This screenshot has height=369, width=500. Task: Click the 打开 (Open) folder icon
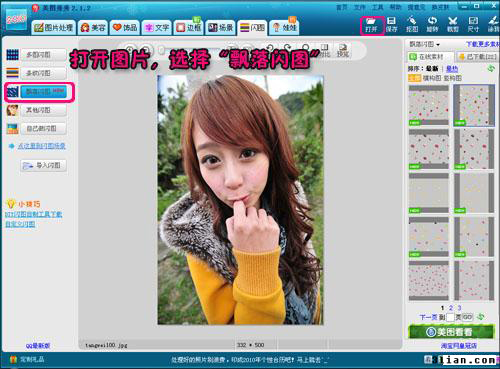coord(371,25)
